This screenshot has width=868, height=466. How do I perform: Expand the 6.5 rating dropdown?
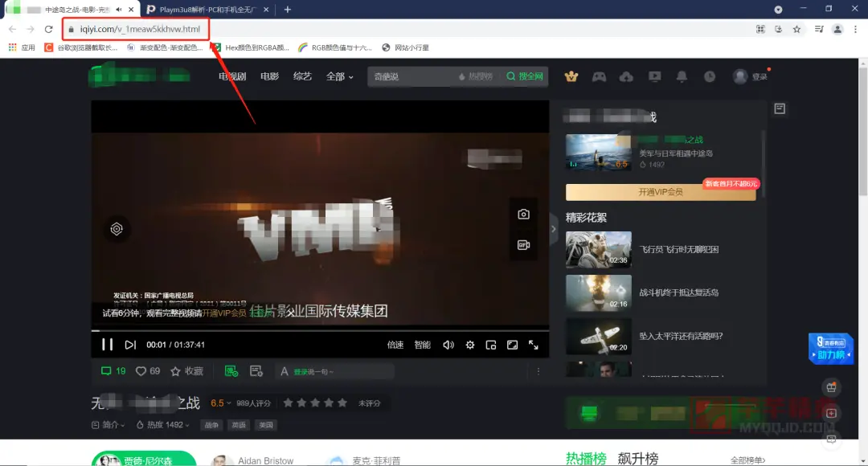220,403
